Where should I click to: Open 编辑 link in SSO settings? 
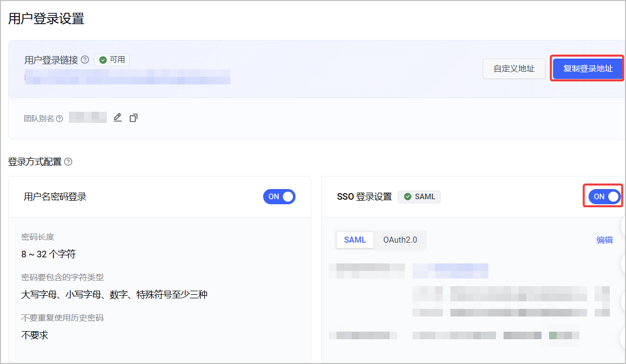point(604,240)
